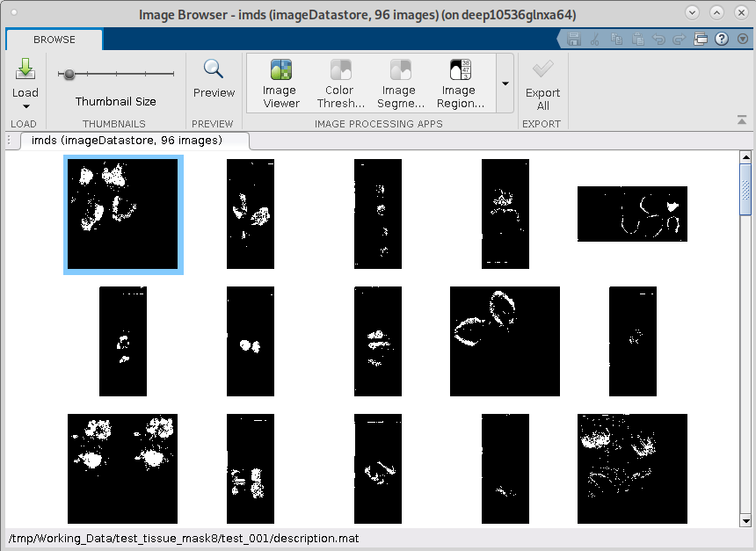Screen dimensions: 756x551
Task: Click the scrollbar up arrow
Action: click(745, 156)
